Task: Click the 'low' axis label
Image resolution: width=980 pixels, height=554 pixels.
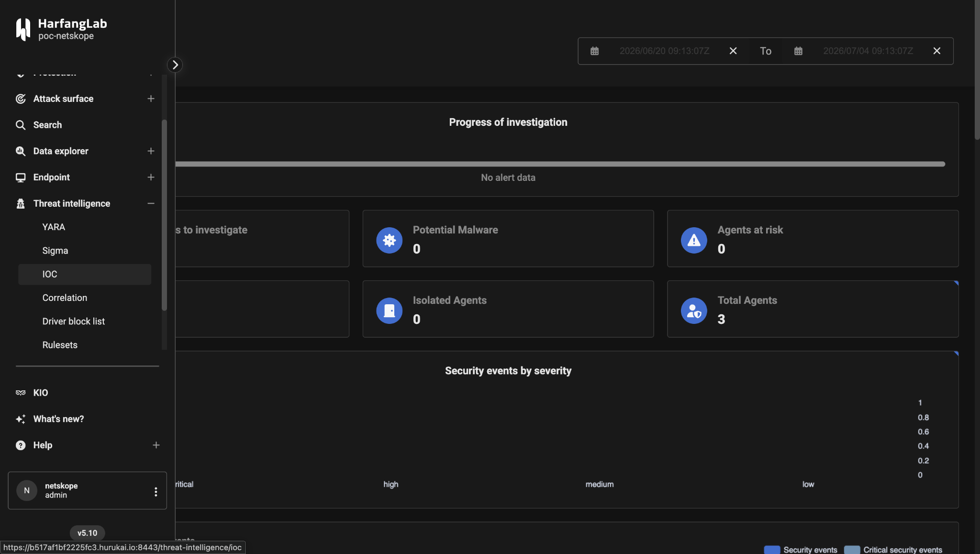Action: 808,484
